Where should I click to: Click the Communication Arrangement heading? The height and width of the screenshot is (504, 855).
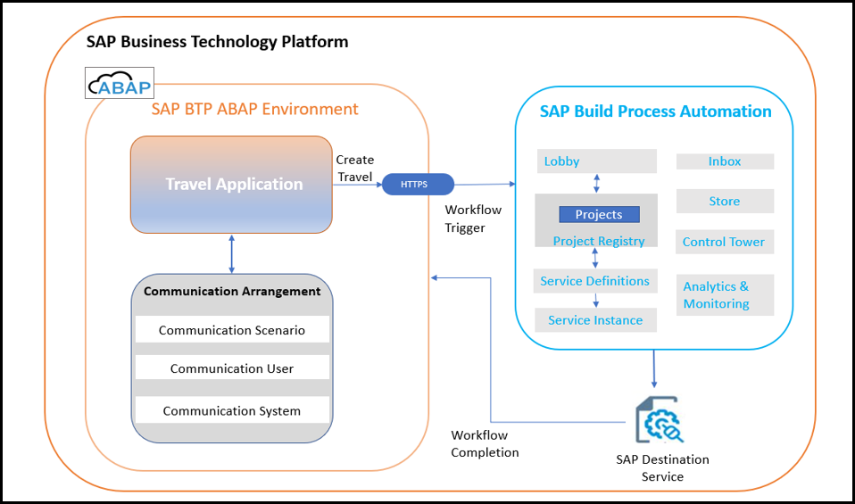(232, 291)
